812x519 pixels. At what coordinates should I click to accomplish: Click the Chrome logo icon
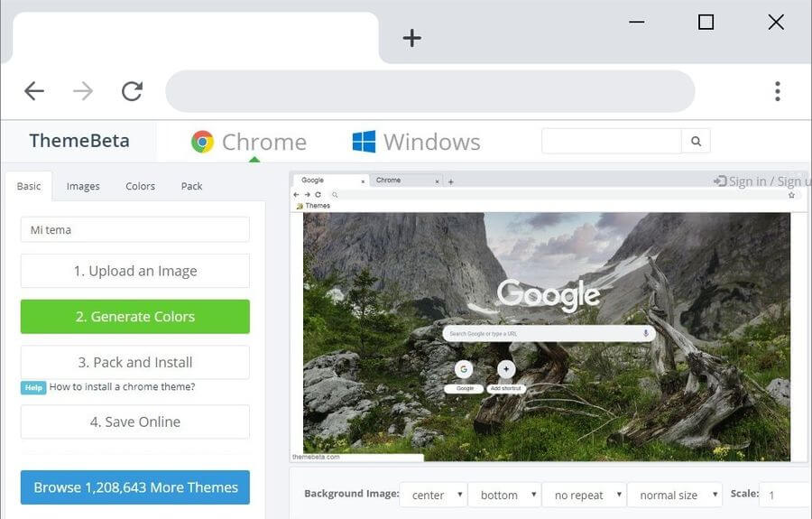(202, 142)
